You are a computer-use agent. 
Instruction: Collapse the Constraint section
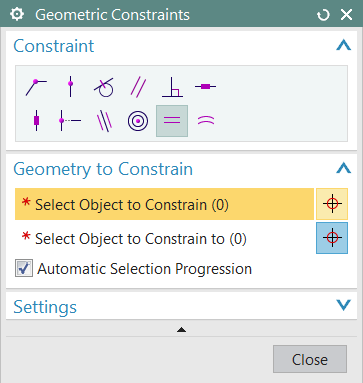coord(344,45)
